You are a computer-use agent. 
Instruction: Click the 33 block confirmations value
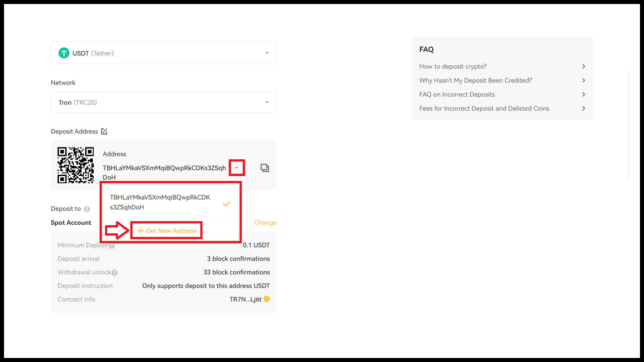[x=236, y=272]
